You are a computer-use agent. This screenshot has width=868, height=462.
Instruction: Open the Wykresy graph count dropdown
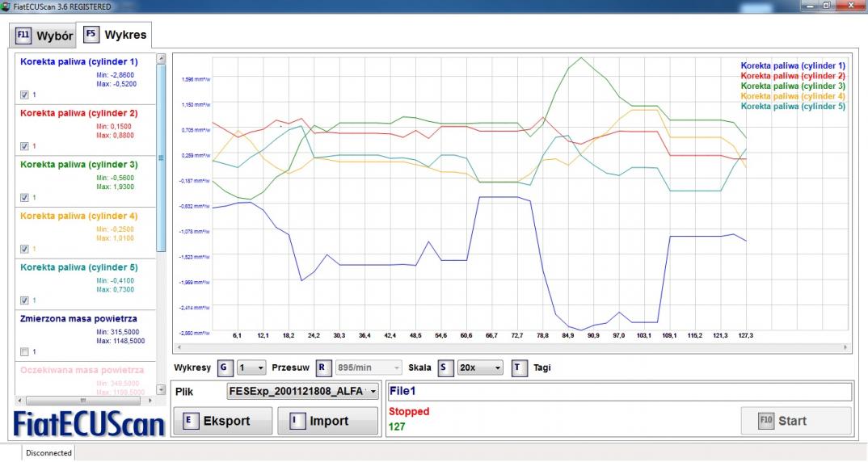[251, 367]
